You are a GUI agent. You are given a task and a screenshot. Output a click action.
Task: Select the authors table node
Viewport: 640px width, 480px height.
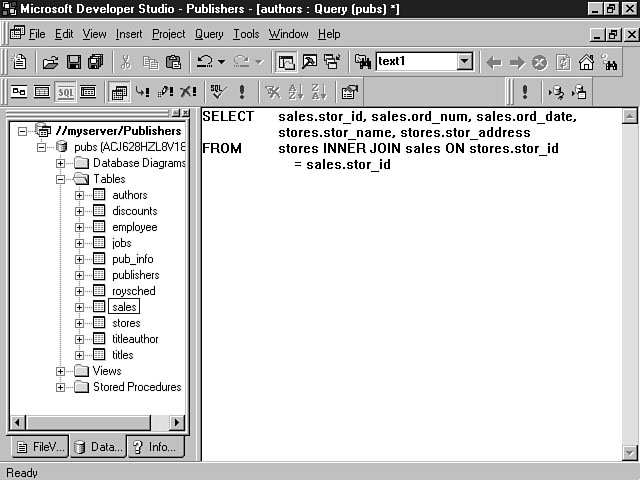[x=129, y=195]
